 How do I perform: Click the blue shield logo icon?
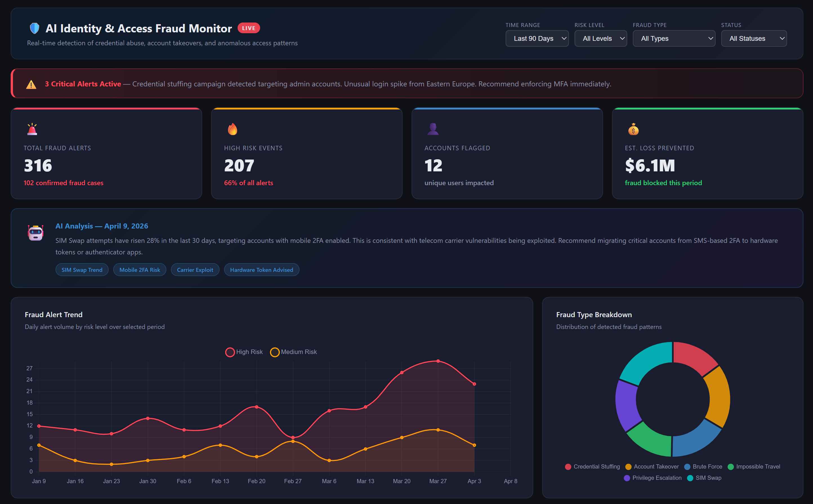click(34, 28)
